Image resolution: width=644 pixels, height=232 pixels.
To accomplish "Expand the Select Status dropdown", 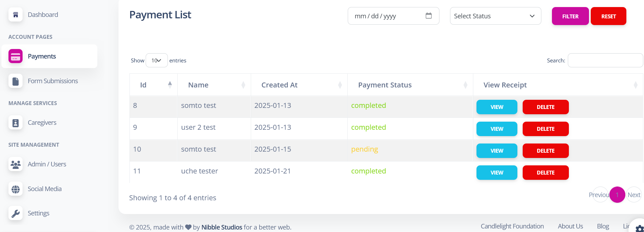I will pyautogui.click(x=495, y=16).
